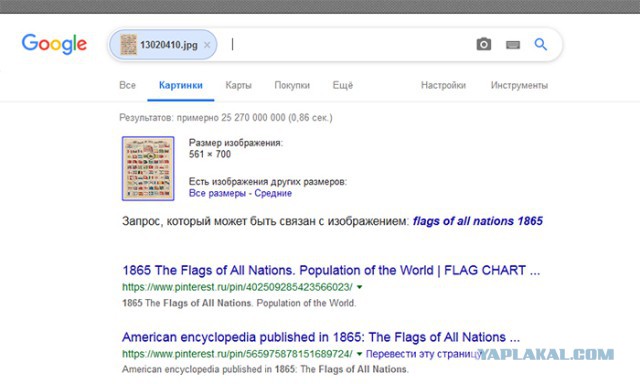The height and width of the screenshot is (384, 640).
Task: Expand dropdown arrow beside first pinterest URL
Action: coord(360,287)
